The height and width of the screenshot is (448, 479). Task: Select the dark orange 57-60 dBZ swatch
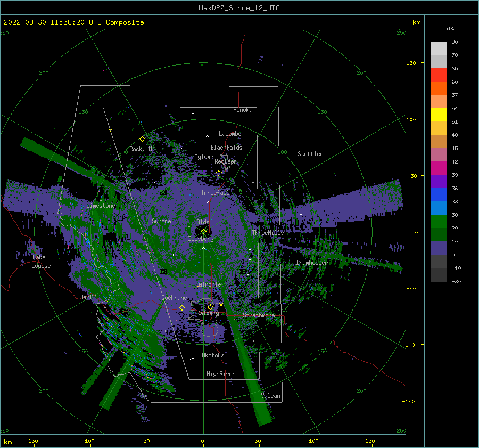(x=439, y=88)
